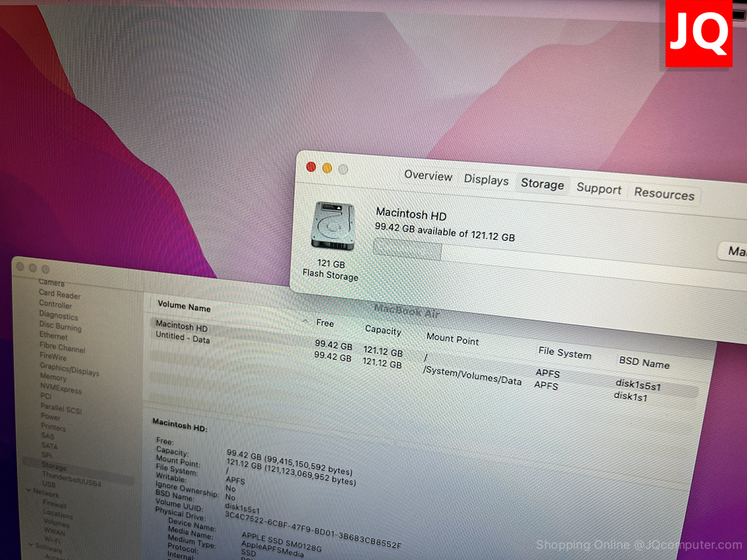Click the Mount Point column header
This screenshot has width=747, height=560.
point(453,339)
